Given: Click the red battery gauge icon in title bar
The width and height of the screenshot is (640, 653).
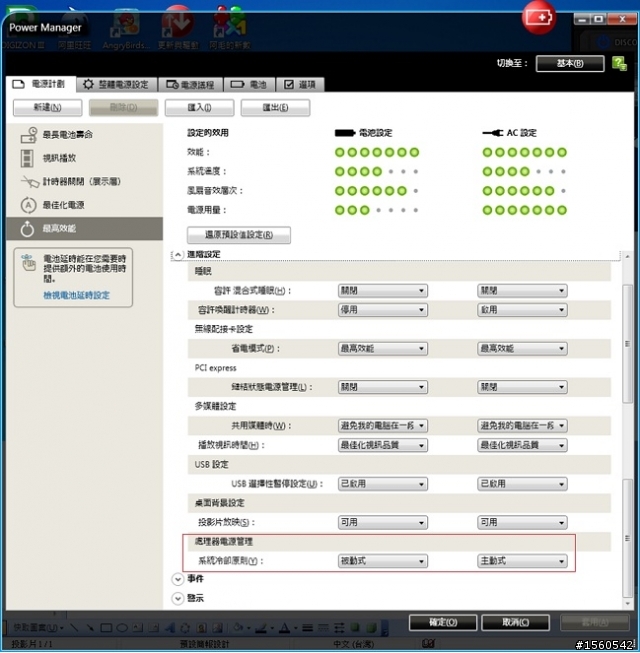Looking at the screenshot, I should pos(539,18).
